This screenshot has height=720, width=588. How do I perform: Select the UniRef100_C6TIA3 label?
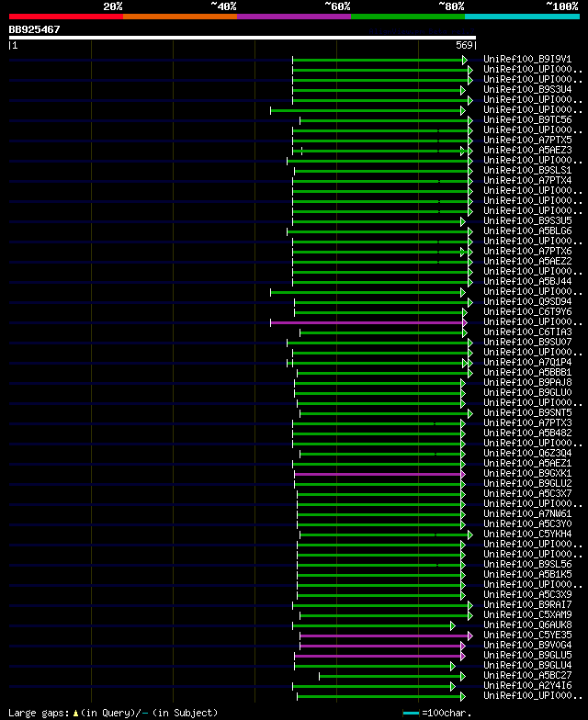click(x=527, y=332)
